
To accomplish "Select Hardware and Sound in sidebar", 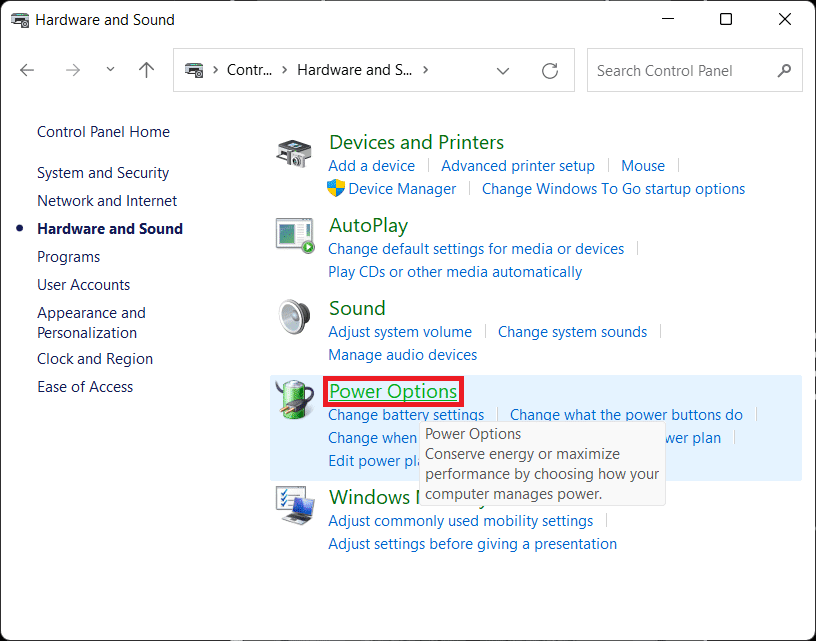I will [x=110, y=229].
